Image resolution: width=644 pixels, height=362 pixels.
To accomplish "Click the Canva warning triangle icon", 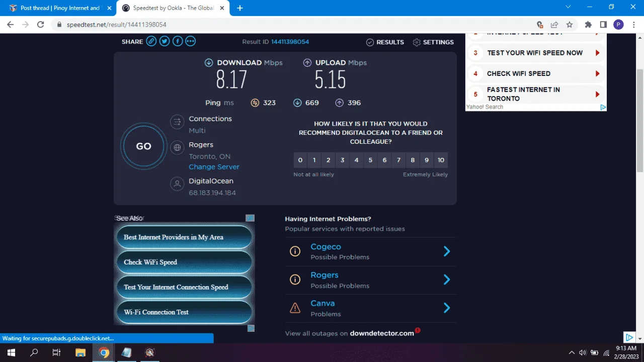I will (x=295, y=308).
